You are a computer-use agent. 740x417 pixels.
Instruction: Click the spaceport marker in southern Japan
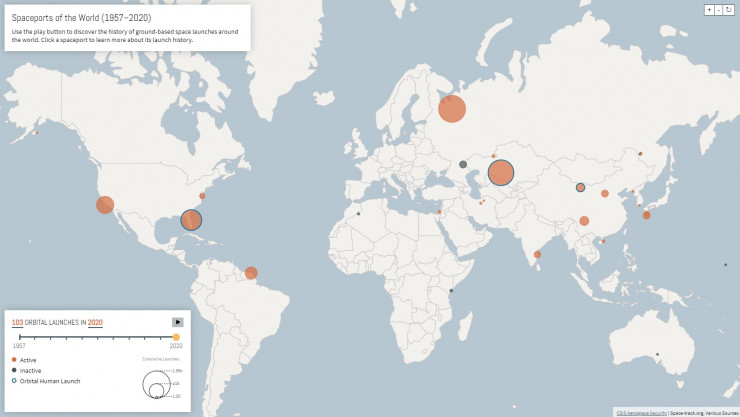[x=646, y=215]
